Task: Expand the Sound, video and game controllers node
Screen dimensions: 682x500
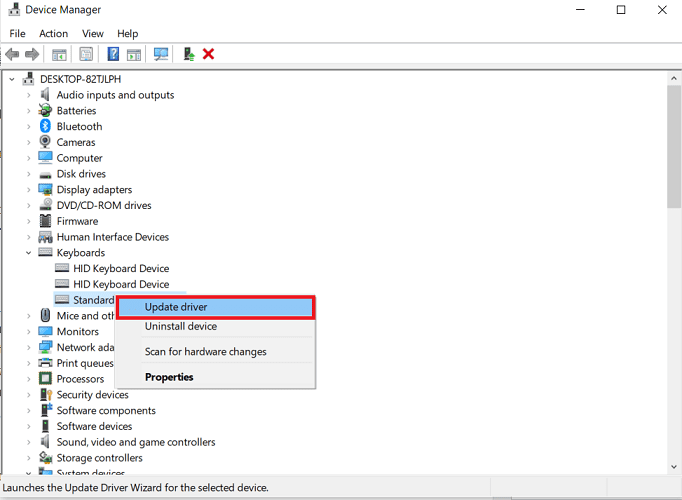Action: coord(29,442)
